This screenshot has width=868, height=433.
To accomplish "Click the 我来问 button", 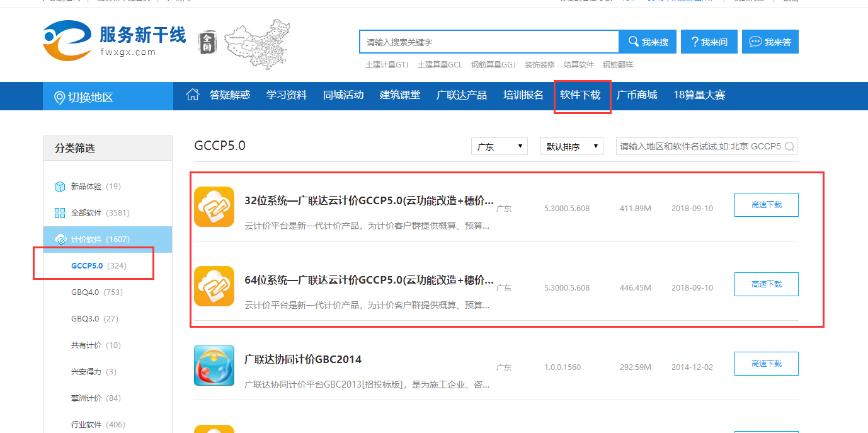I will tap(709, 42).
